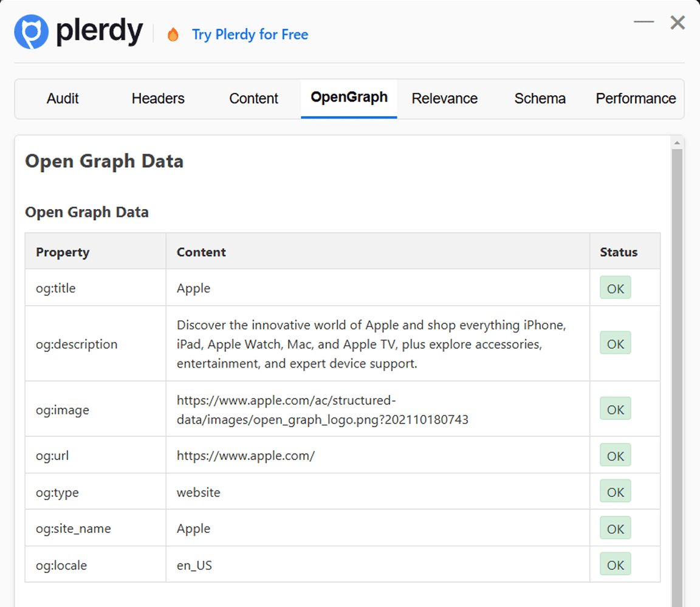Click the OK status badge for og:image
The width and height of the screenshot is (700, 607).
coord(615,409)
